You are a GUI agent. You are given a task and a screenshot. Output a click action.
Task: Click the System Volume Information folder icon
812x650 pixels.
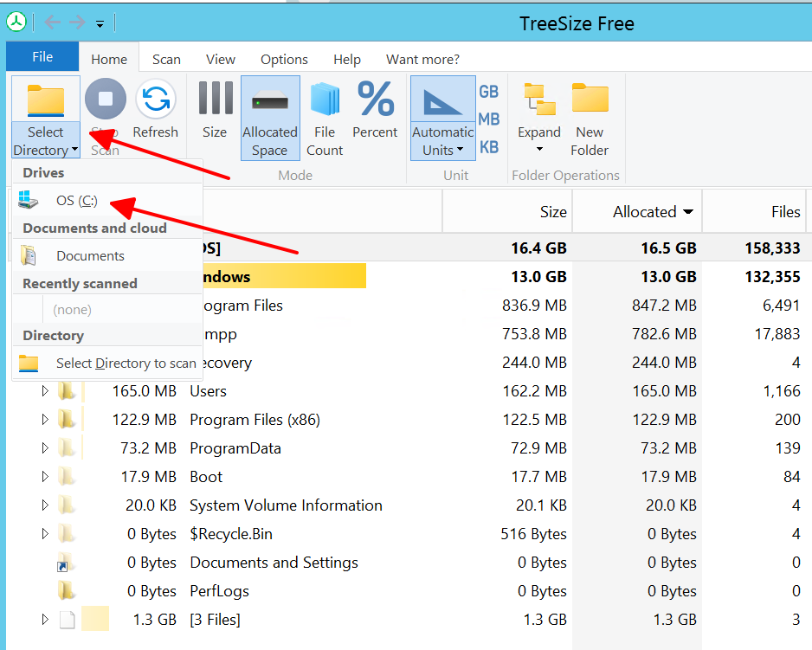(x=67, y=505)
